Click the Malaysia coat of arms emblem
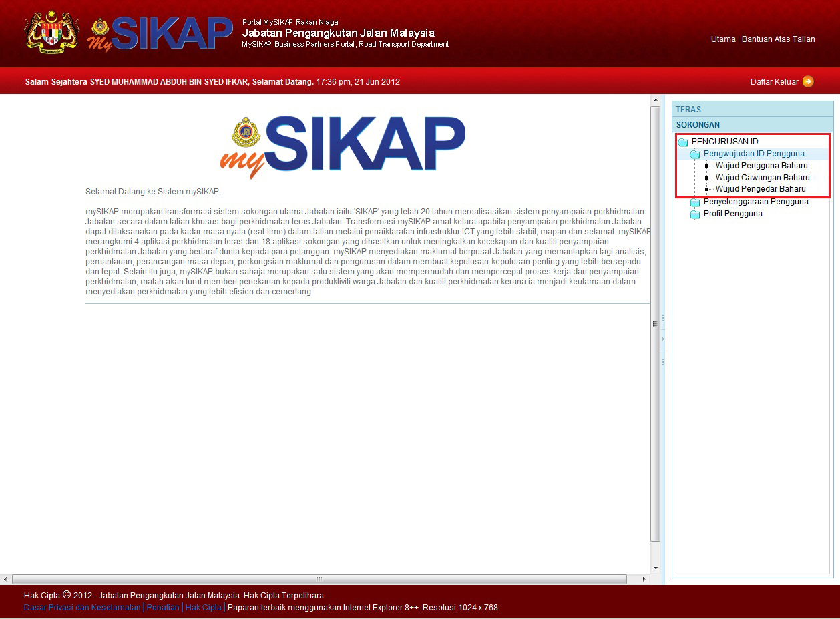Screen dimensions: 840x619 pyautogui.click(x=52, y=32)
